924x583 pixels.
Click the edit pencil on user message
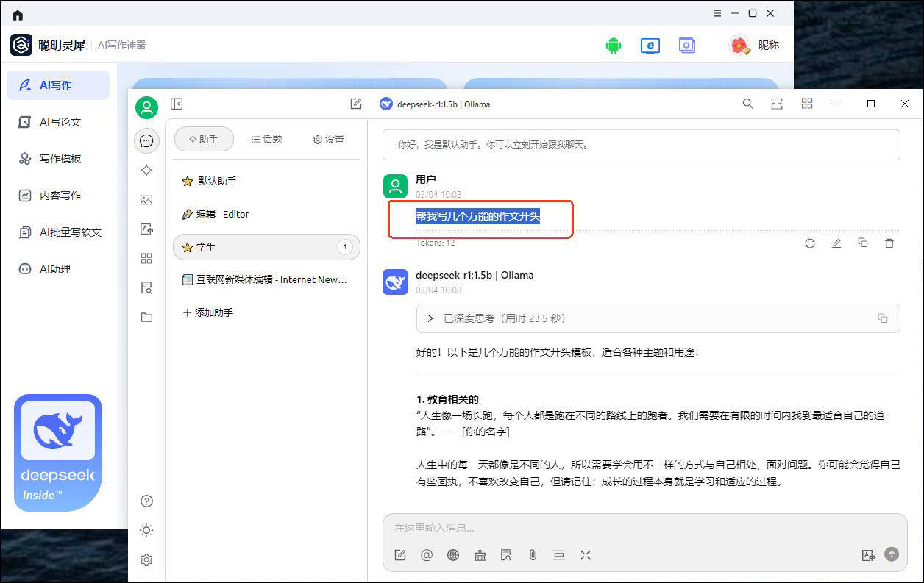coord(836,243)
